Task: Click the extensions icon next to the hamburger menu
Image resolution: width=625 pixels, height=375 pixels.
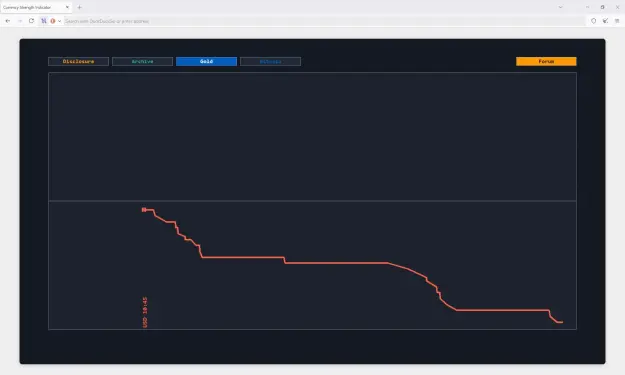Action: tap(605, 21)
